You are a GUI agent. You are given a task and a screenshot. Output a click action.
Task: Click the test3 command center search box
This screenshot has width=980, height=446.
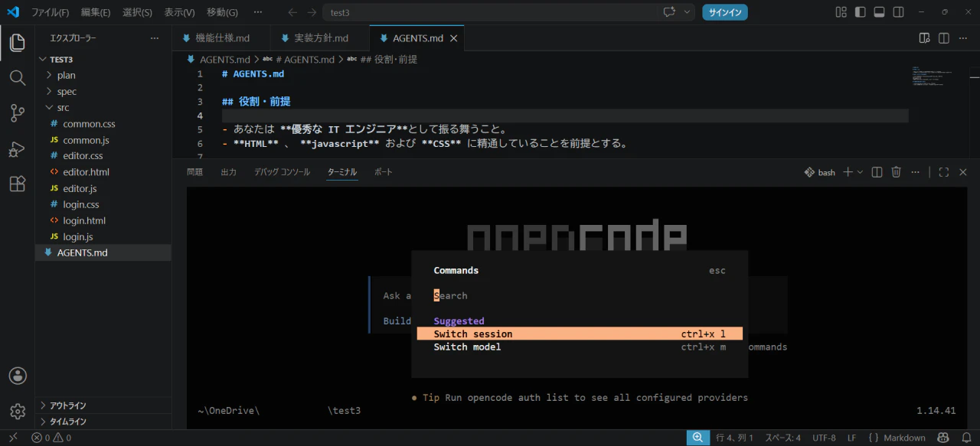pyautogui.click(x=490, y=12)
